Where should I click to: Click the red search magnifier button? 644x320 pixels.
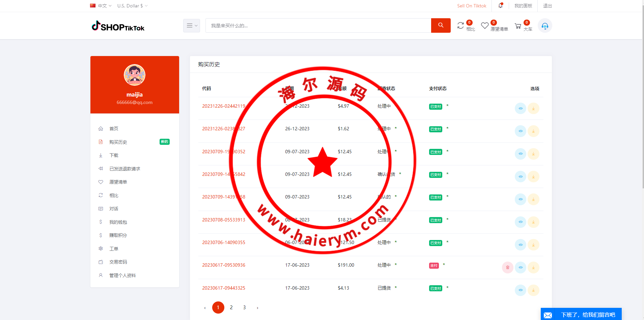[x=441, y=25]
